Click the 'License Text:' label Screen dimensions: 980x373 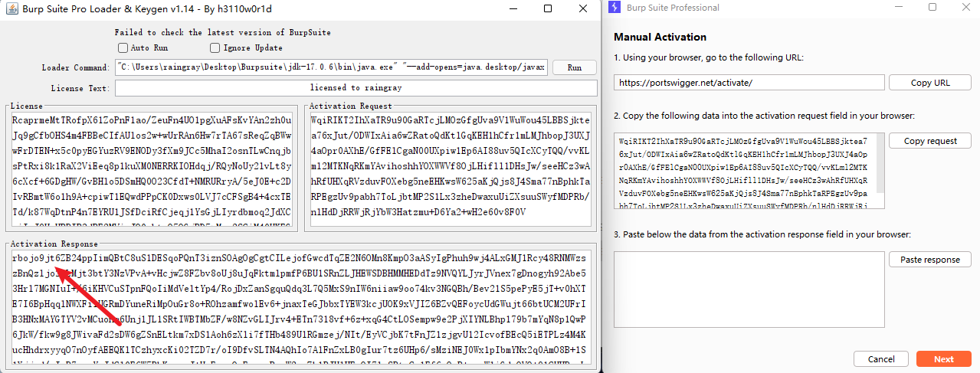[80, 89]
